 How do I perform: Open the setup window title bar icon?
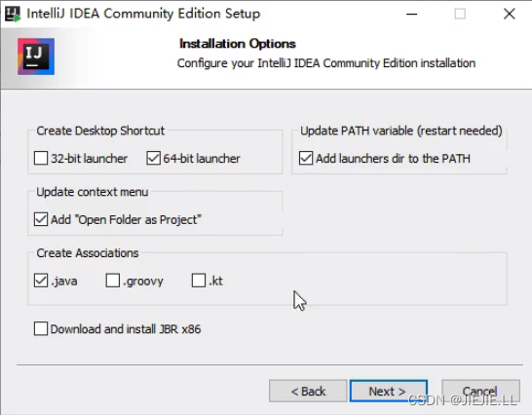tap(13, 15)
